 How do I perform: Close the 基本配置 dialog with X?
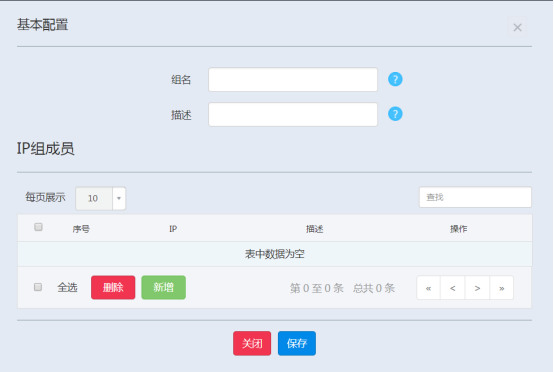tap(517, 27)
